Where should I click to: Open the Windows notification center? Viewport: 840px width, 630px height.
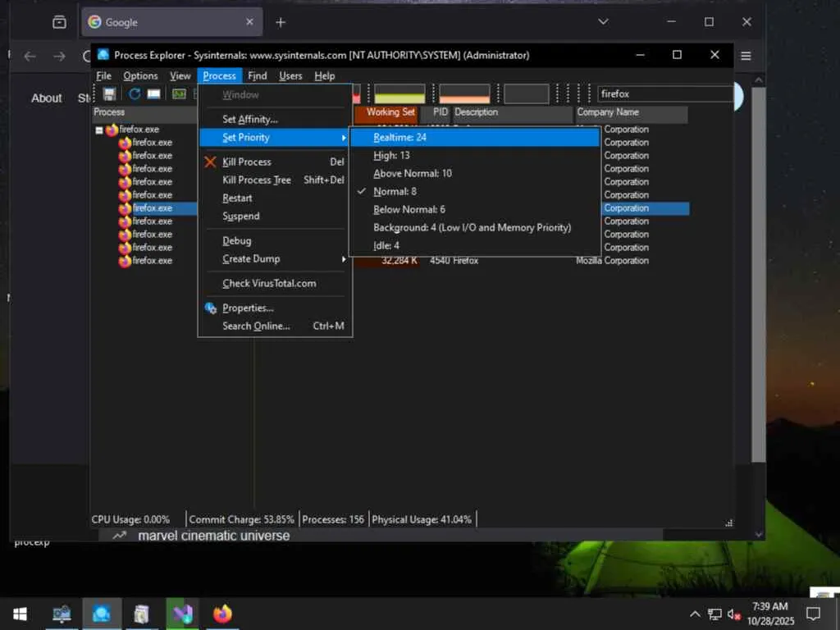(813, 614)
